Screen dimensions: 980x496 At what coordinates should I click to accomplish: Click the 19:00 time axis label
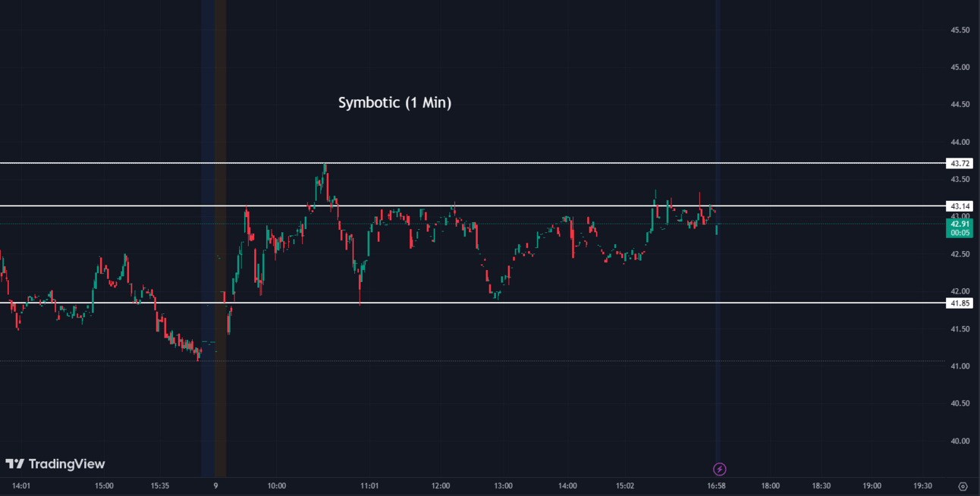point(872,486)
